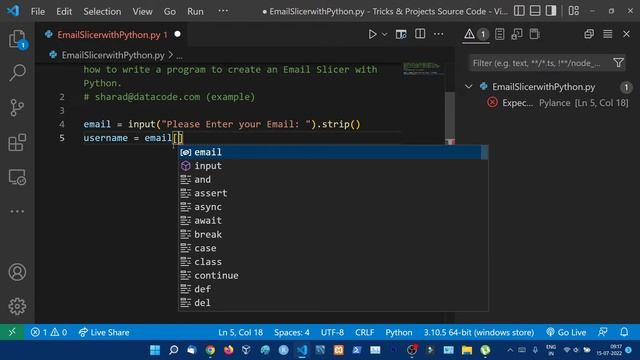Select the Pylance error at Ln 5, Col 18
The image size is (640, 360).
(558, 103)
